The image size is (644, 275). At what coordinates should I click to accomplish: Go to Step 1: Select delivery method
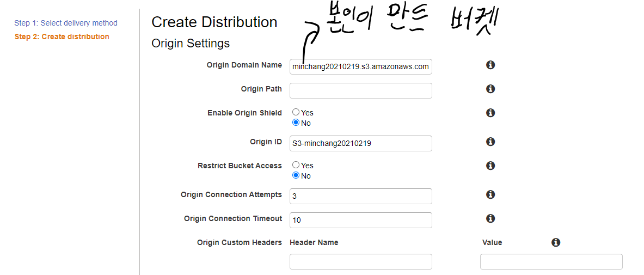point(66,23)
